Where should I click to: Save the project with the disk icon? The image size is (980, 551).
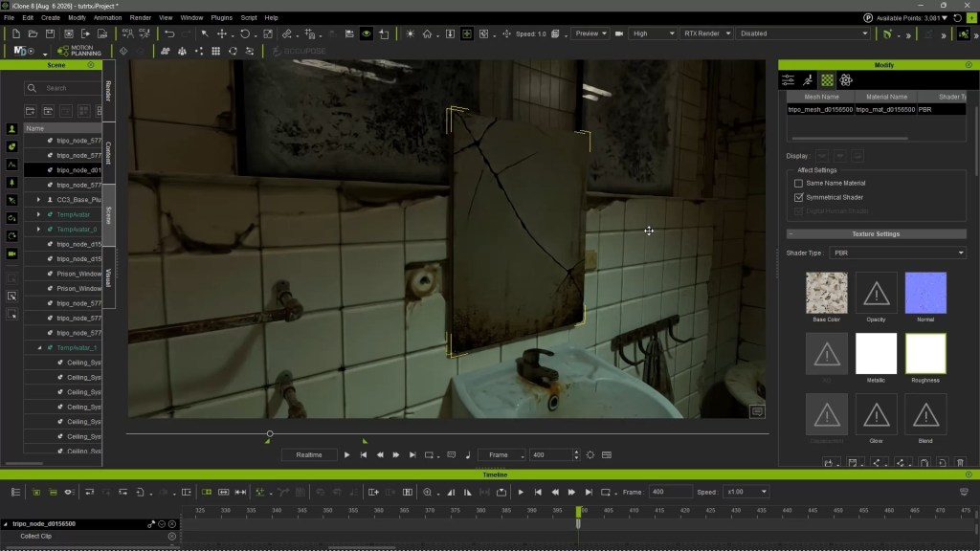(50, 33)
